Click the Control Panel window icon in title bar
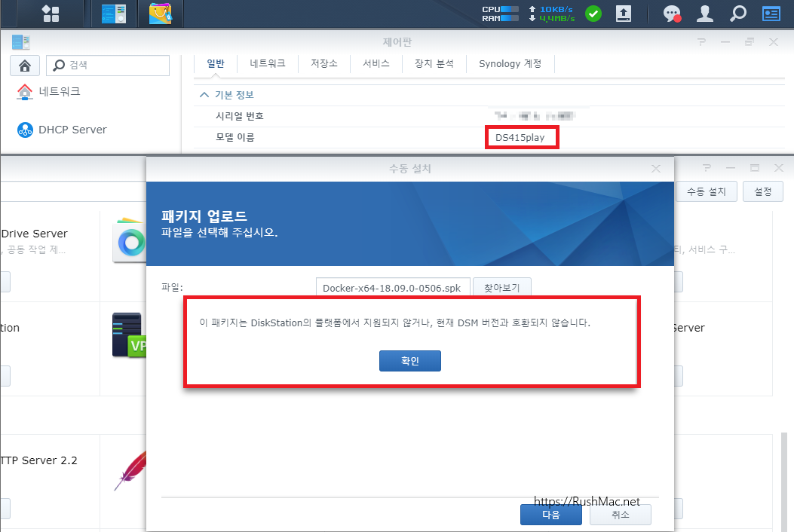The height and width of the screenshot is (532, 794). click(21, 42)
